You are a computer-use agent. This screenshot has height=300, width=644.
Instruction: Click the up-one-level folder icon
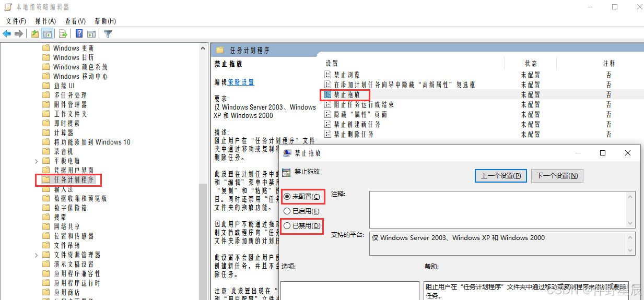pos(34,34)
